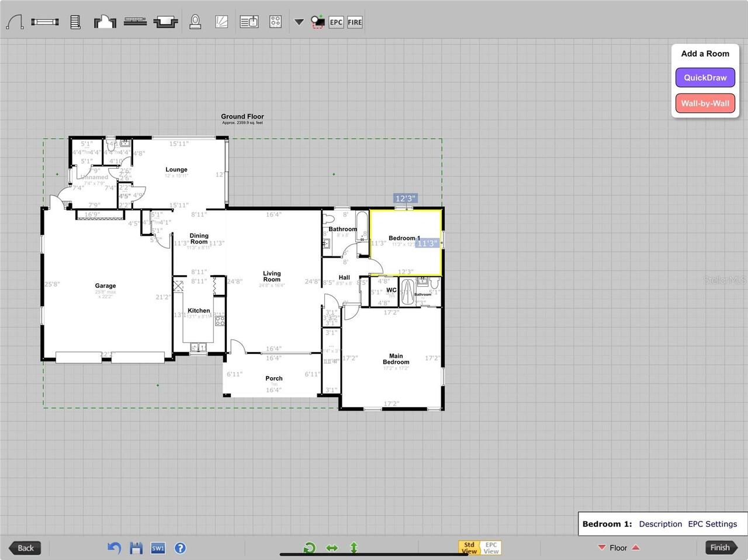The height and width of the screenshot is (560, 748).
Task: Click the Wall-by-Wall button
Action: tap(705, 103)
